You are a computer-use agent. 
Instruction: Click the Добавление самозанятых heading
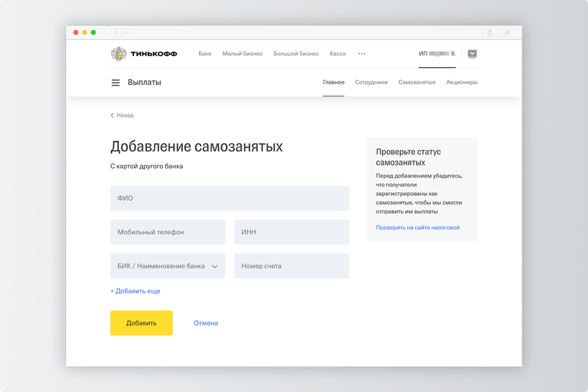(x=197, y=146)
